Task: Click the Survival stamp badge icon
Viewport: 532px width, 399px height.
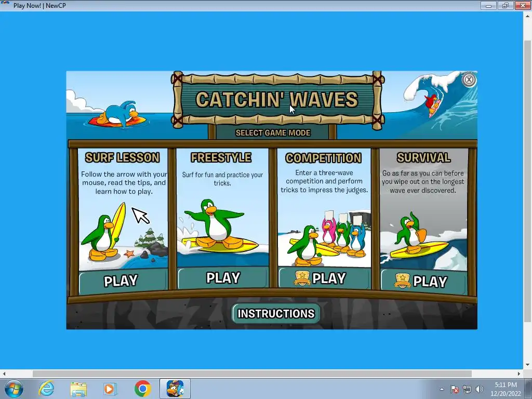Action: pos(402,281)
